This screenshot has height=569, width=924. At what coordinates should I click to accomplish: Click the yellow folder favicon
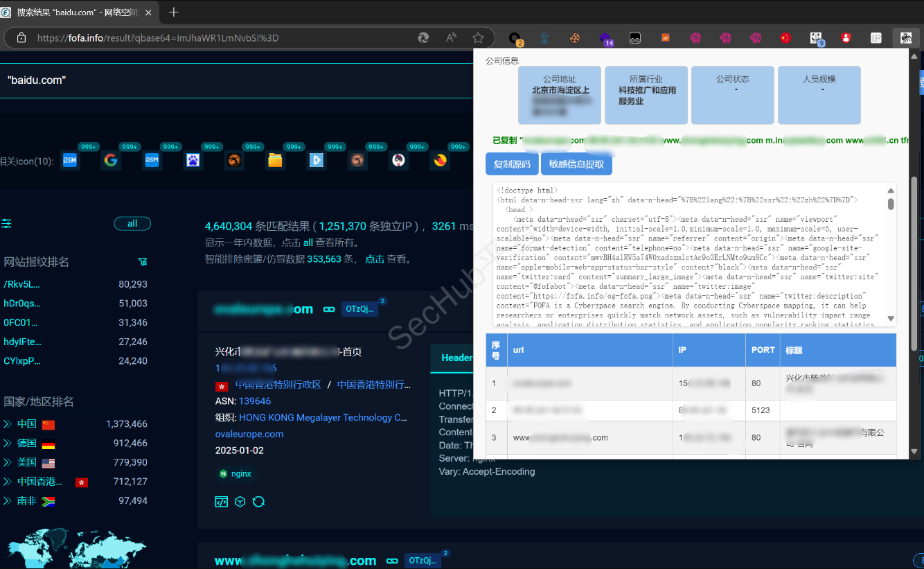pyautogui.click(x=275, y=161)
